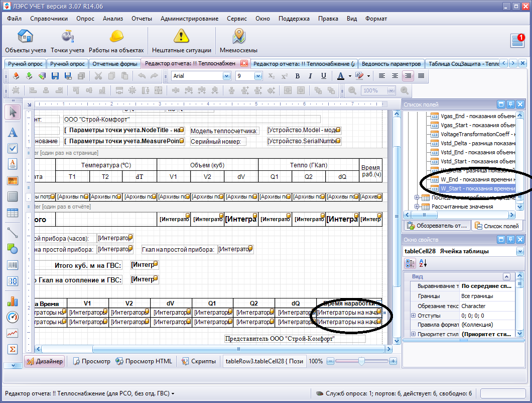Toggle italic formatting

(310, 76)
